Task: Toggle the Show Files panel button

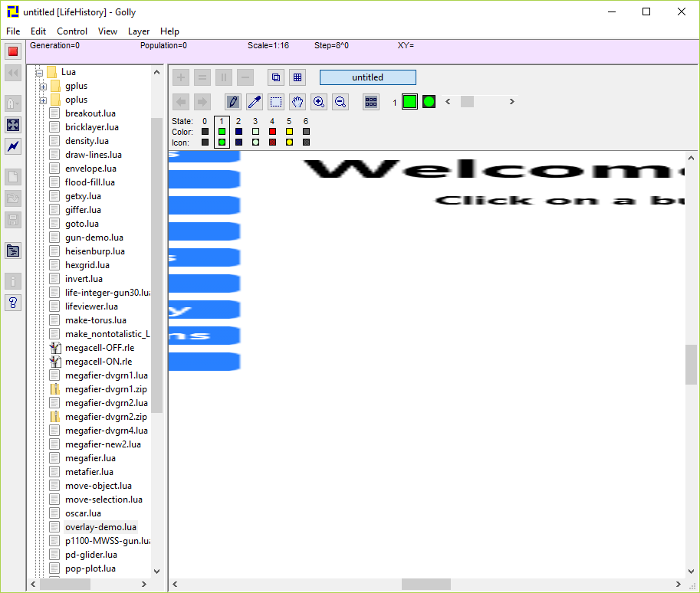Action: coord(13,251)
